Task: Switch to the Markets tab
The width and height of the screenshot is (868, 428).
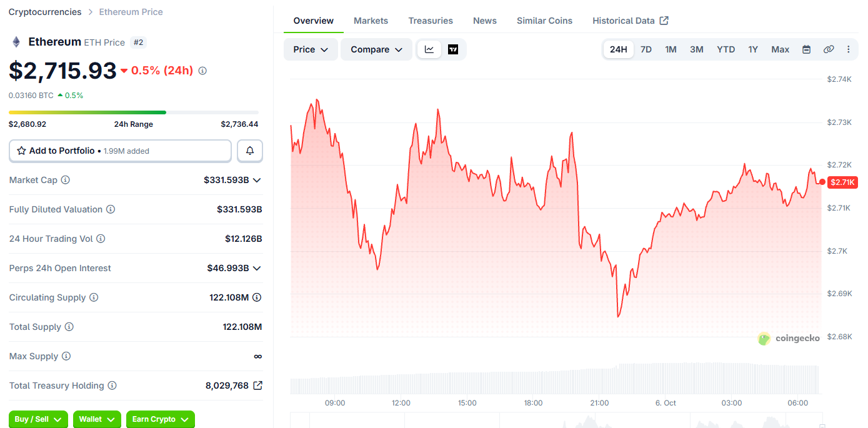Action: click(x=371, y=21)
